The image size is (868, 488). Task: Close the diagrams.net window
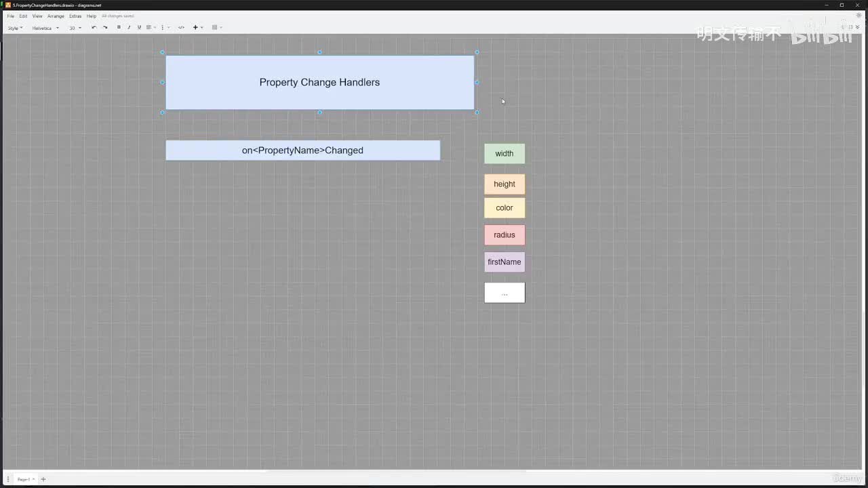coord(858,5)
